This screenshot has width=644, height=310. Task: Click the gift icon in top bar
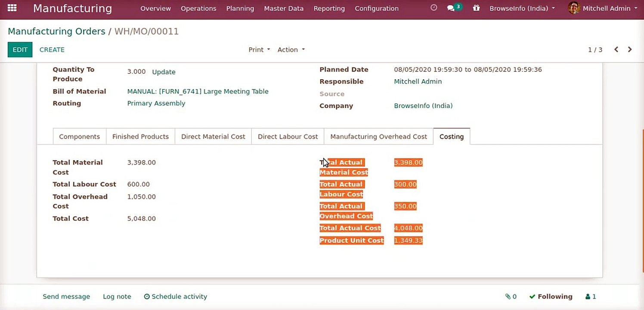[x=476, y=8]
